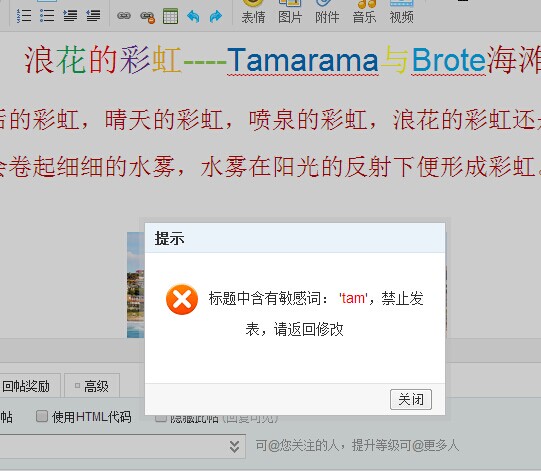Redo edit with blue forward arrow
This screenshot has width=541, height=471.
216,16
